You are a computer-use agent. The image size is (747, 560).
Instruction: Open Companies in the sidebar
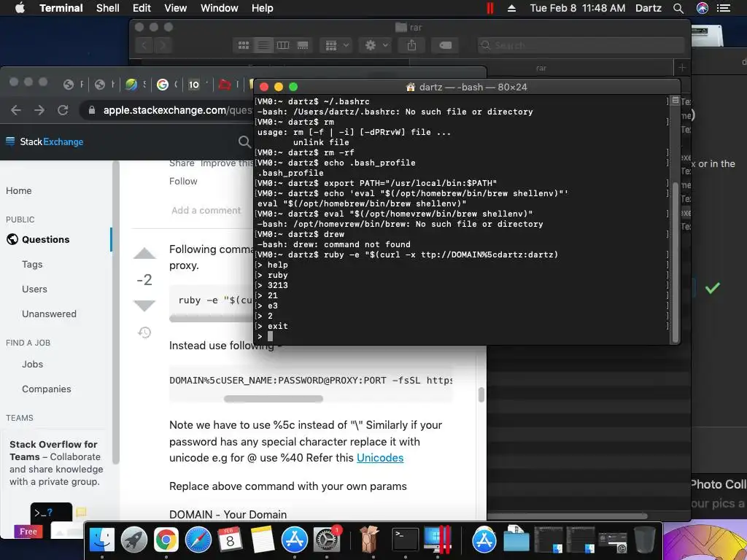(x=46, y=389)
